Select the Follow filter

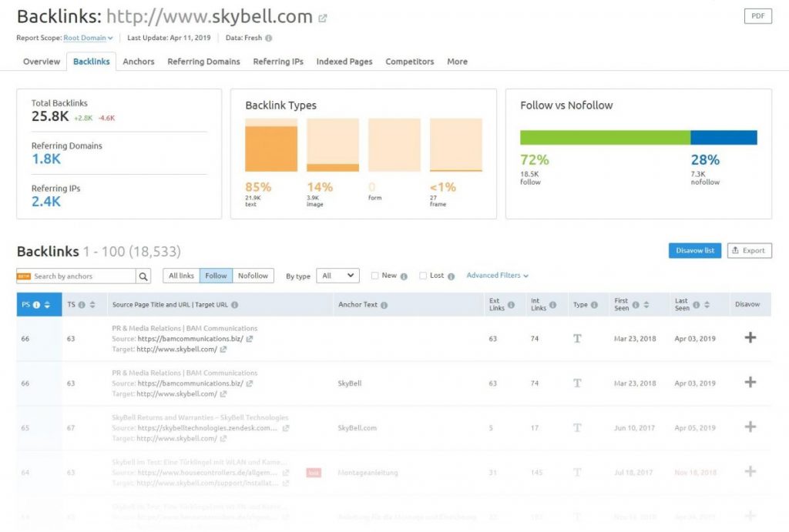[216, 276]
